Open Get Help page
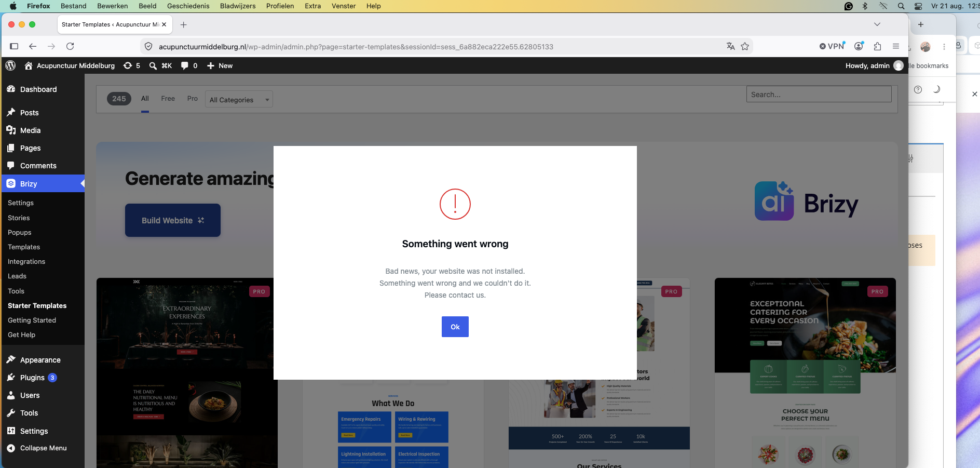Viewport: 980px width, 468px height. tap(22, 335)
